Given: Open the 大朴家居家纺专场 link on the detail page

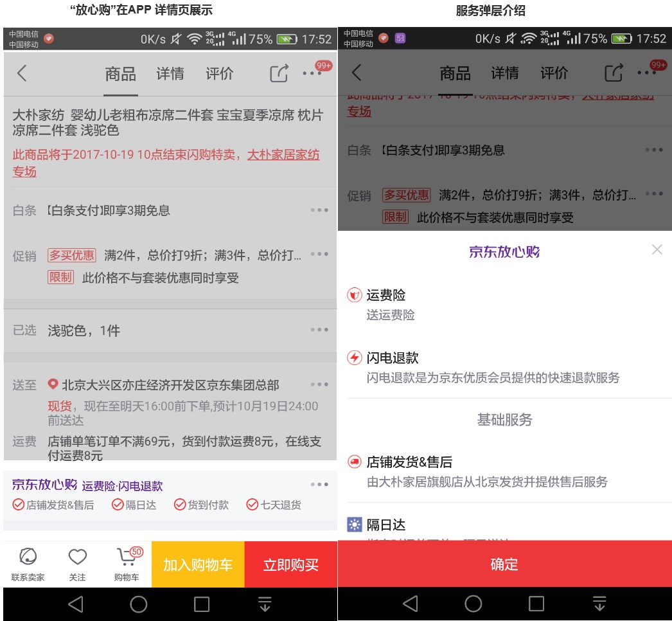Looking at the screenshot, I should tap(283, 154).
